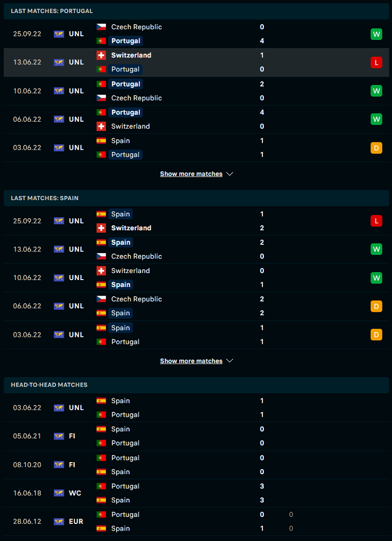Click the UNL competition icon for 10.06.22 Portugal match
Screen dimensions: 392x541
(x=59, y=91)
